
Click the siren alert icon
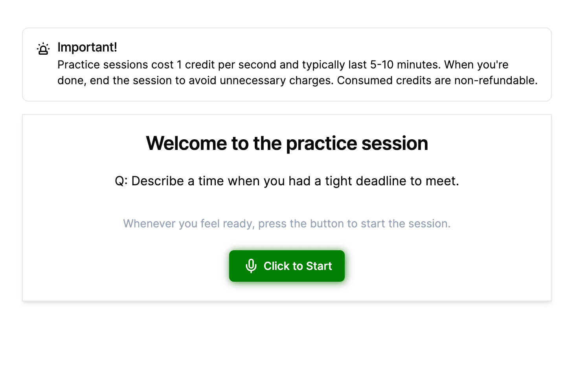point(43,49)
